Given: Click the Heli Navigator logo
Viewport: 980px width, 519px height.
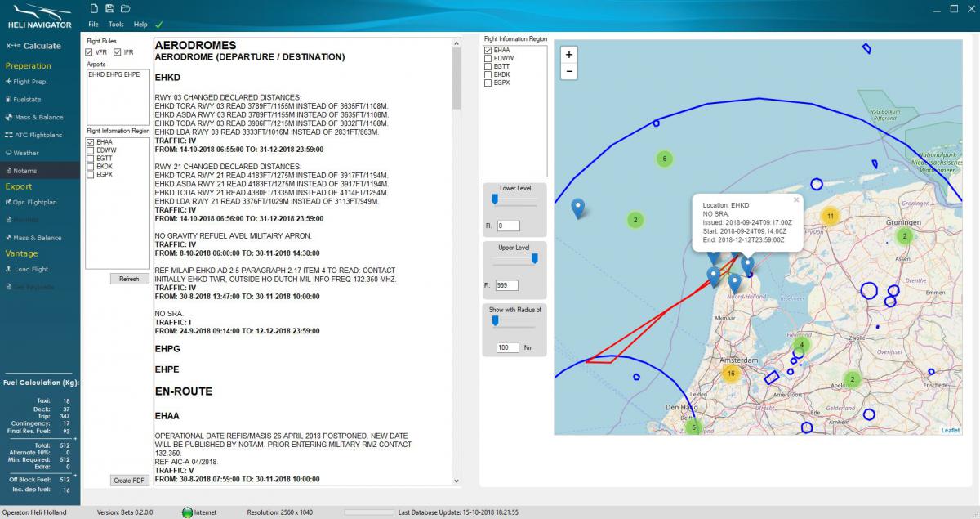Looking at the screenshot, I should coord(39,16).
